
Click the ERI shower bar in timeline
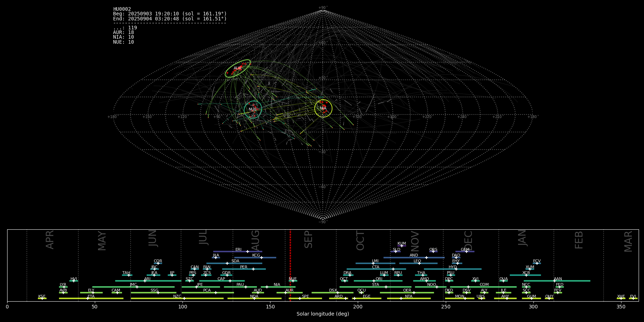(x=238, y=252)
